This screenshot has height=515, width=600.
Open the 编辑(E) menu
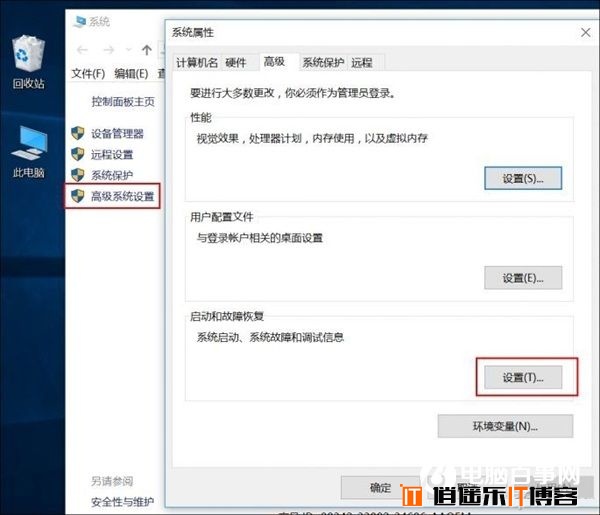pyautogui.click(x=131, y=73)
